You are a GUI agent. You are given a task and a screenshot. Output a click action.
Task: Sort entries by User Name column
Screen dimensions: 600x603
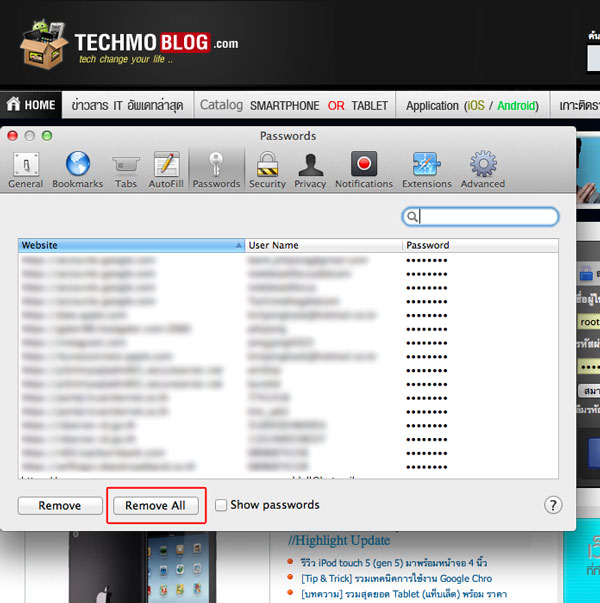coord(323,245)
